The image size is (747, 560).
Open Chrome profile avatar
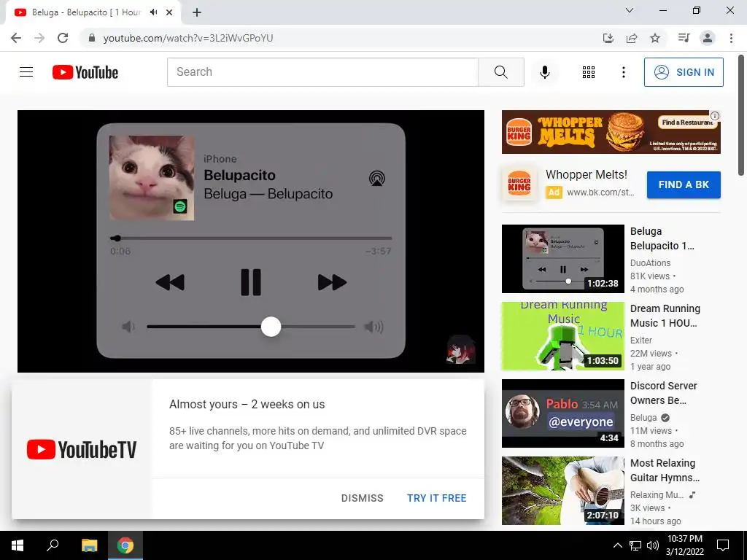point(708,38)
